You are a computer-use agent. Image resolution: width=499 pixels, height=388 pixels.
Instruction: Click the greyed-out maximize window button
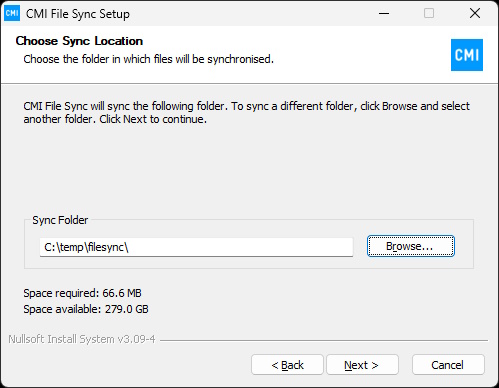click(x=429, y=13)
